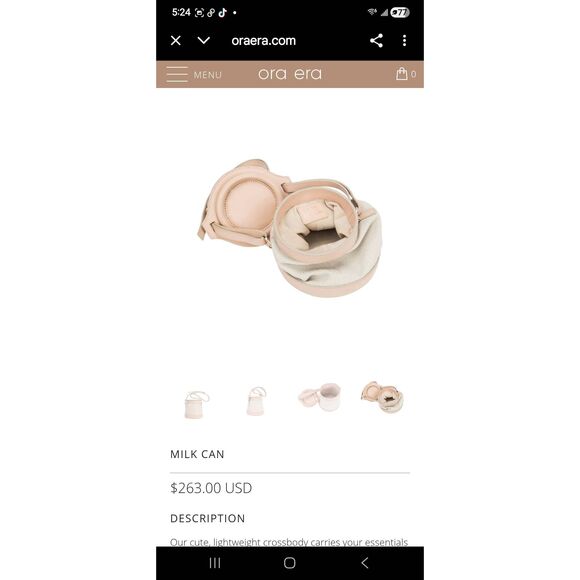Tap the Android back navigation arrow
Image resolution: width=580 pixels, height=580 pixels.
(365, 563)
